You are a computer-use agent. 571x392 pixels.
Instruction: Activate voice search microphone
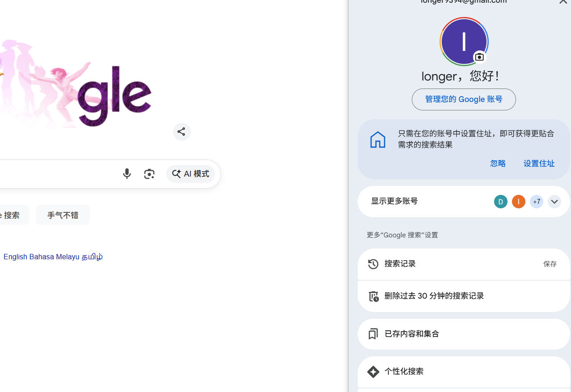click(x=127, y=173)
